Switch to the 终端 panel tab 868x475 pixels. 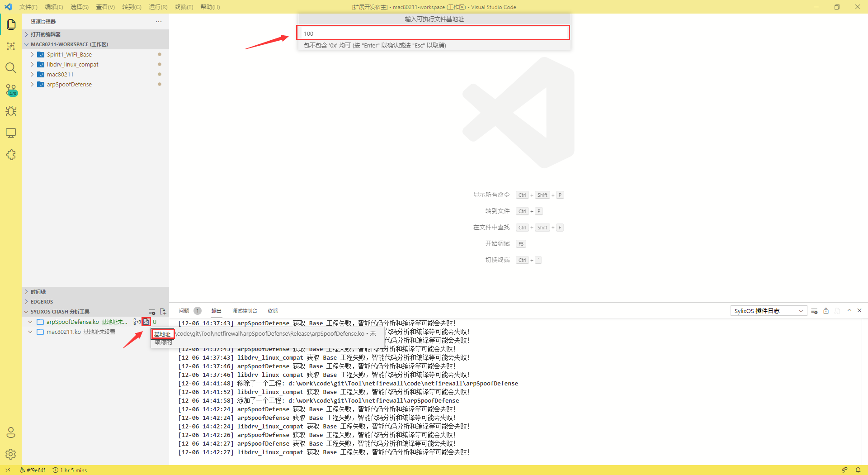coord(273,311)
